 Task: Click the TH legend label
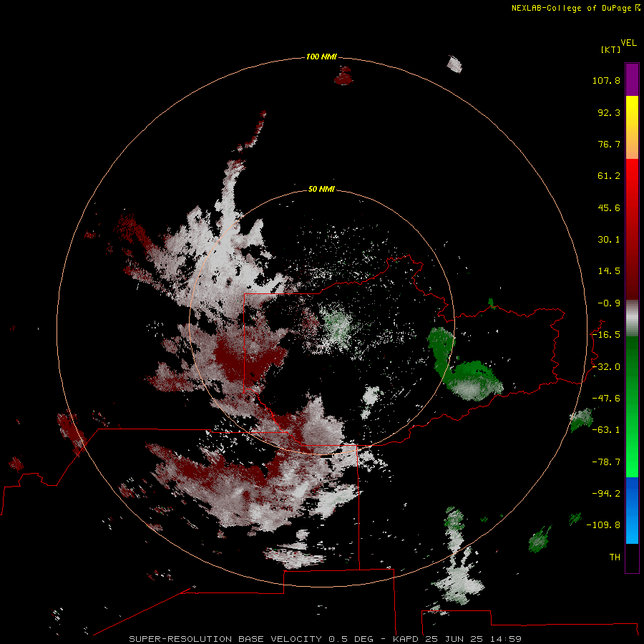(x=615, y=557)
